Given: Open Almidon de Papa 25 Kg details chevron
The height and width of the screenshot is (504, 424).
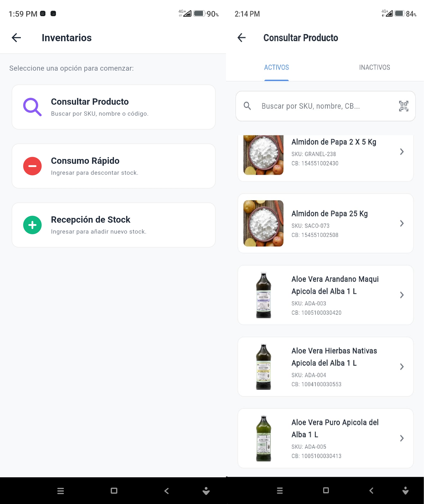Looking at the screenshot, I should click(x=402, y=223).
